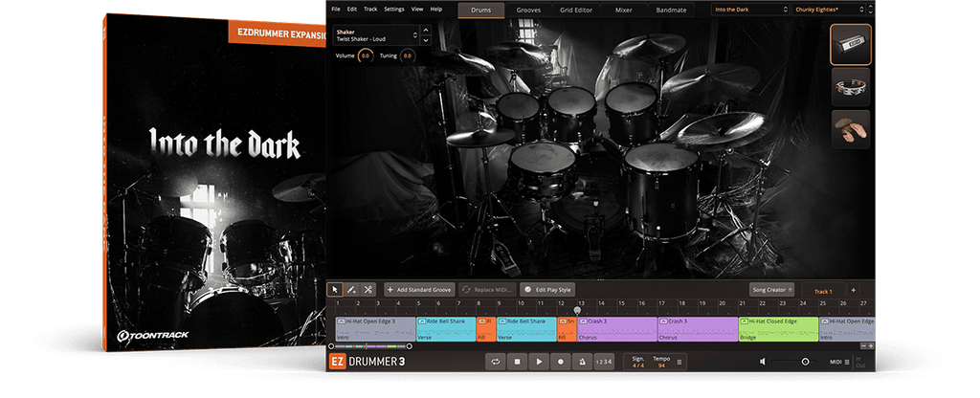
Task: Switch to the Grid Editor tab
Action: (x=577, y=10)
